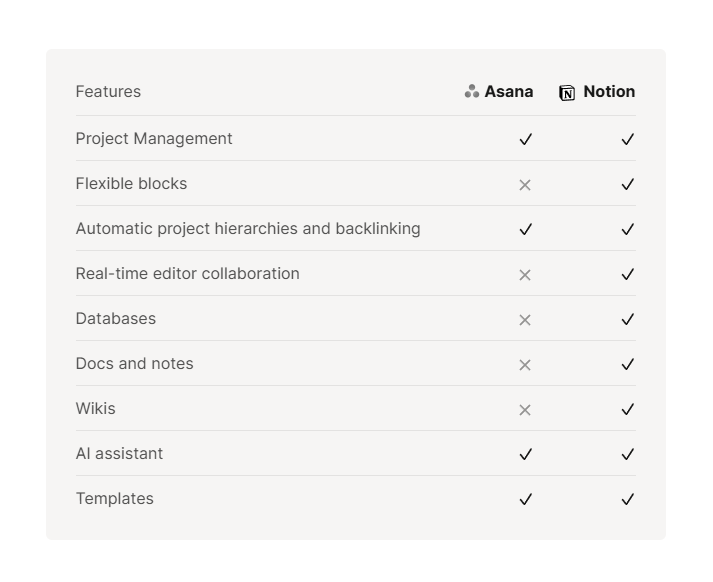Click Asana's checkmark for AI assistant
The height and width of the screenshot is (582, 713).
point(525,455)
